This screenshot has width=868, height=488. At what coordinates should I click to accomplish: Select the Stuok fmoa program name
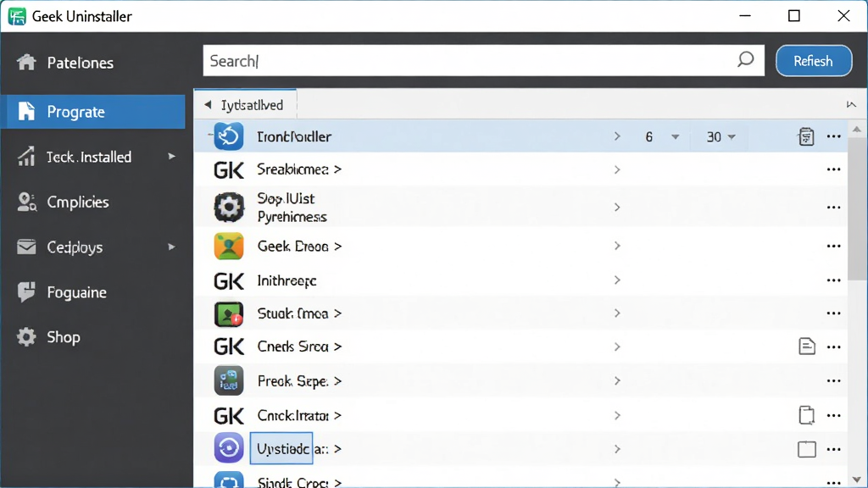[292, 313]
